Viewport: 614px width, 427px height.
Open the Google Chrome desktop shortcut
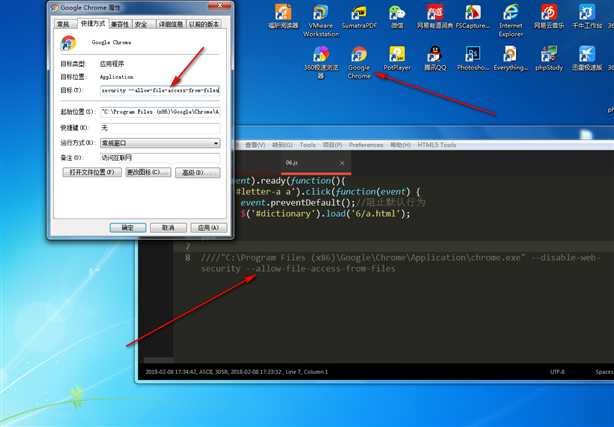[359, 63]
